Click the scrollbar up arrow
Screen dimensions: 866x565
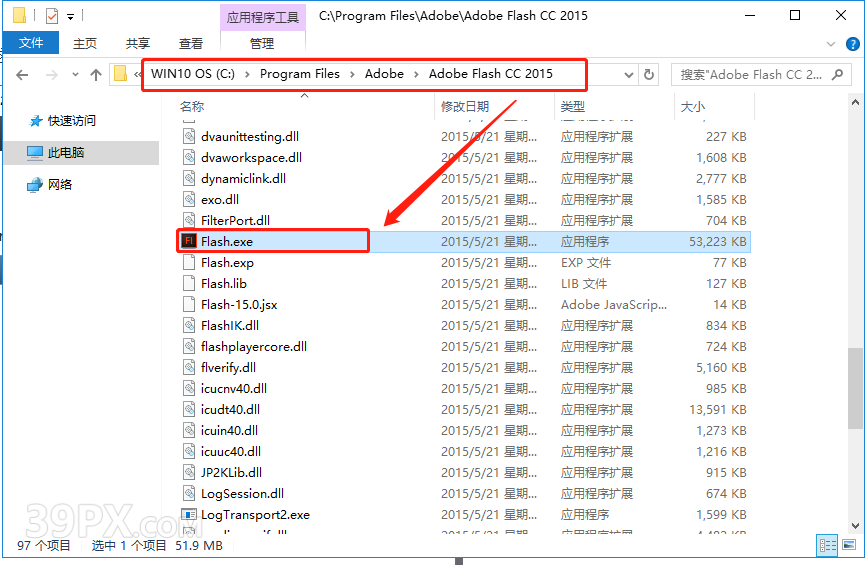pyautogui.click(x=855, y=102)
